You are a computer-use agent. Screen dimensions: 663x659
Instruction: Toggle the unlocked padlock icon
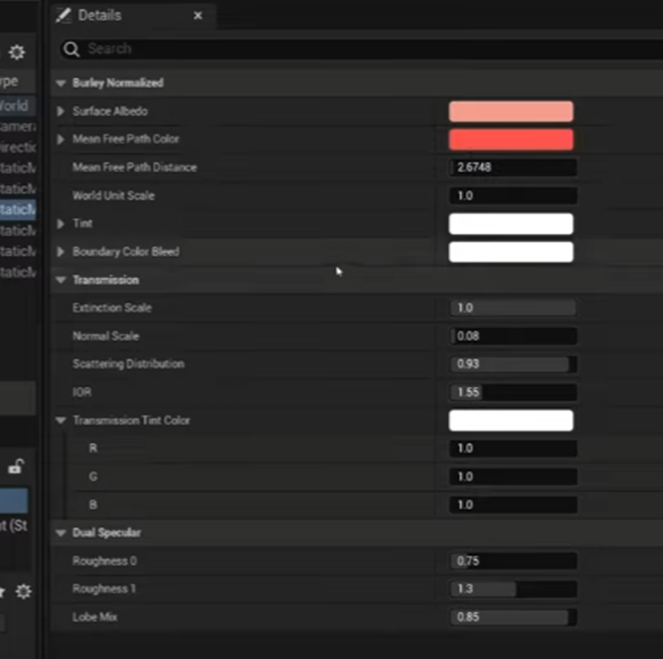16,466
